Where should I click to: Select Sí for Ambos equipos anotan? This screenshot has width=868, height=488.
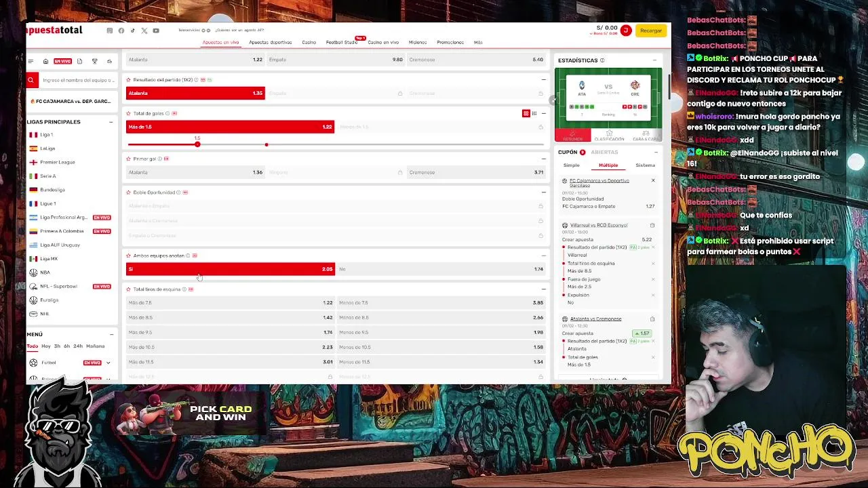[231, 269]
